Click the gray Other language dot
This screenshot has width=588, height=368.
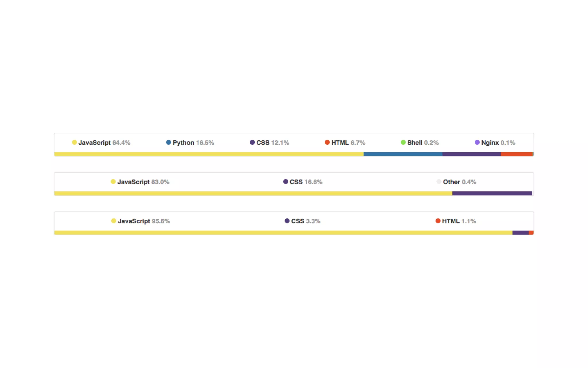click(439, 182)
